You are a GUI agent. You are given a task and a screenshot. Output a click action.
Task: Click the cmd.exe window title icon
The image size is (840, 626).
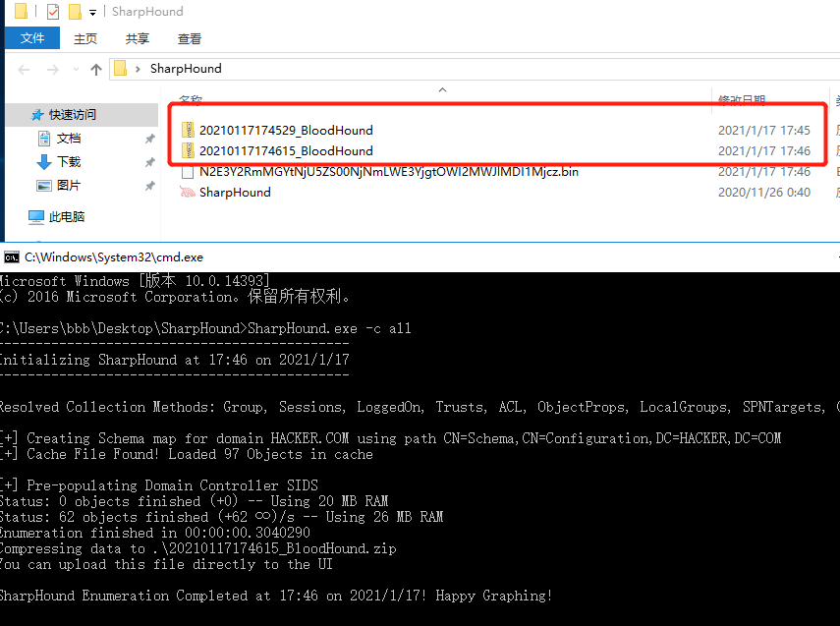[11, 257]
